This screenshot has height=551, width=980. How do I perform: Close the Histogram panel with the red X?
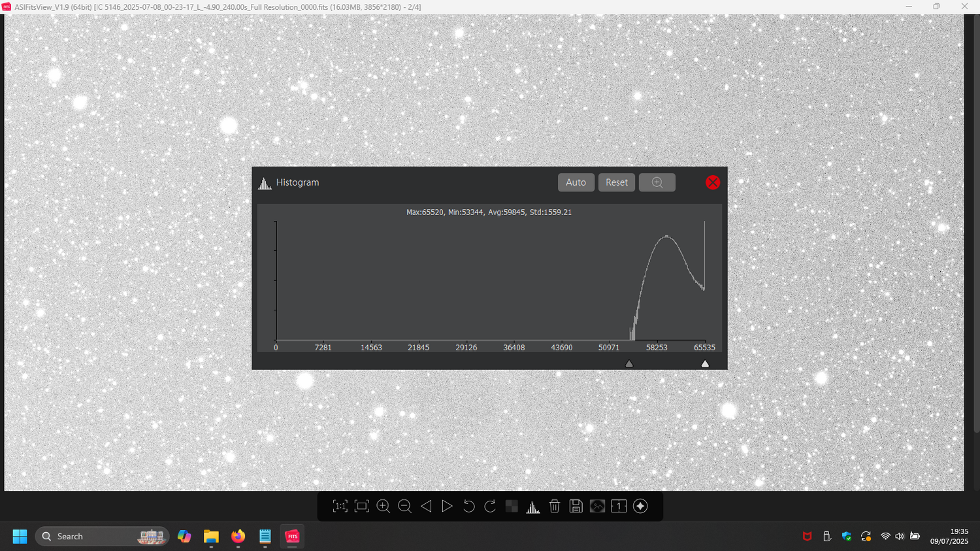713,182
